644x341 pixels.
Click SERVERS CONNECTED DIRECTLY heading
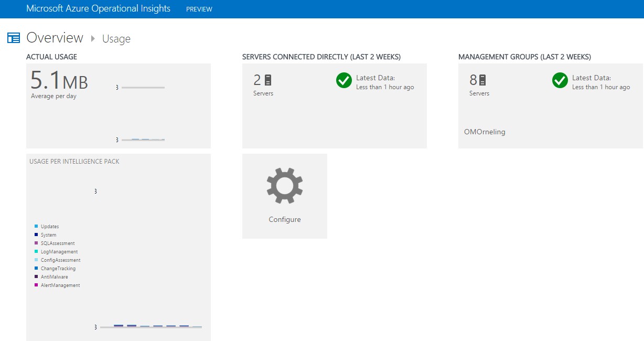pos(321,57)
